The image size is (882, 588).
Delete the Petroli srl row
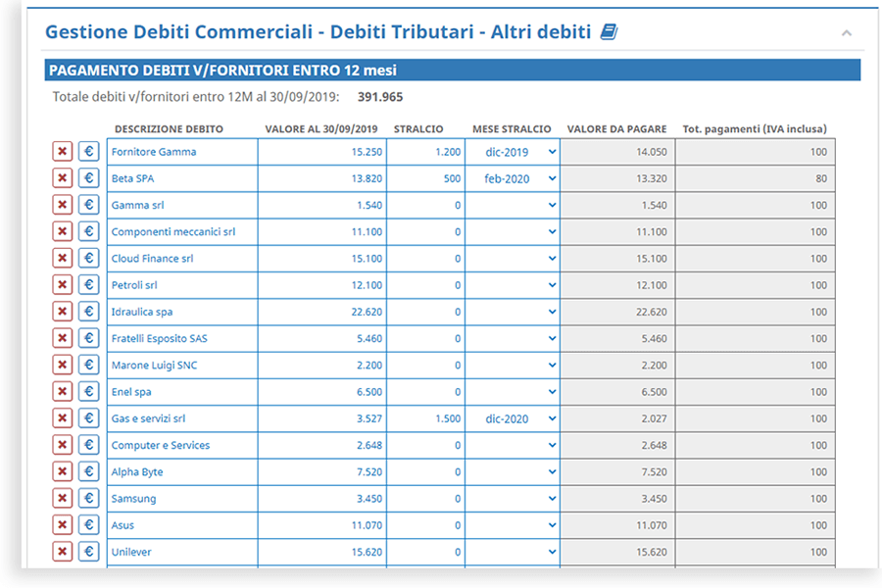pos(63,285)
